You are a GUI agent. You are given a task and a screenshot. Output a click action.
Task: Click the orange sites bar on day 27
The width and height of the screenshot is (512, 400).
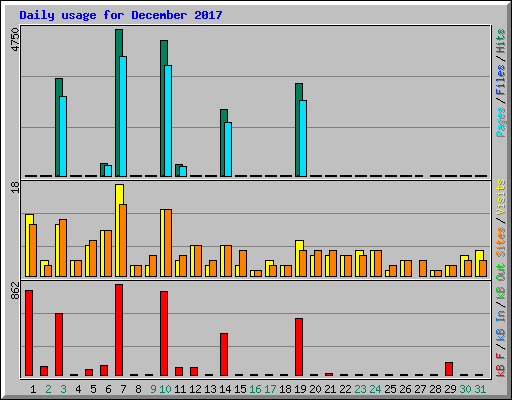(423, 268)
